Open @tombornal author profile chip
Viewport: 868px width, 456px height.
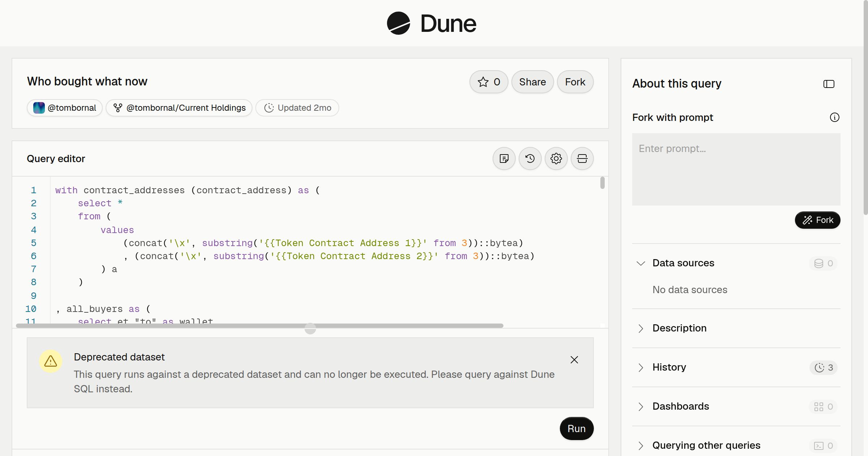click(x=65, y=108)
